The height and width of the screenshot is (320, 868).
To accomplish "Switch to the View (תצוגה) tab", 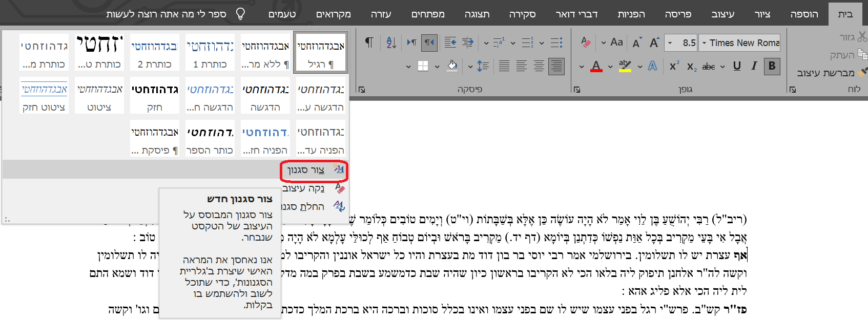I will [x=477, y=14].
